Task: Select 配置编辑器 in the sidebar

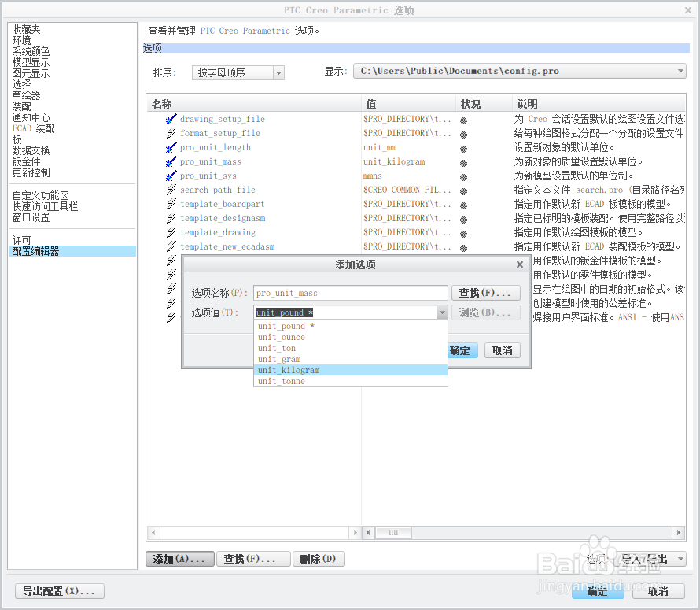Action: tap(72, 251)
